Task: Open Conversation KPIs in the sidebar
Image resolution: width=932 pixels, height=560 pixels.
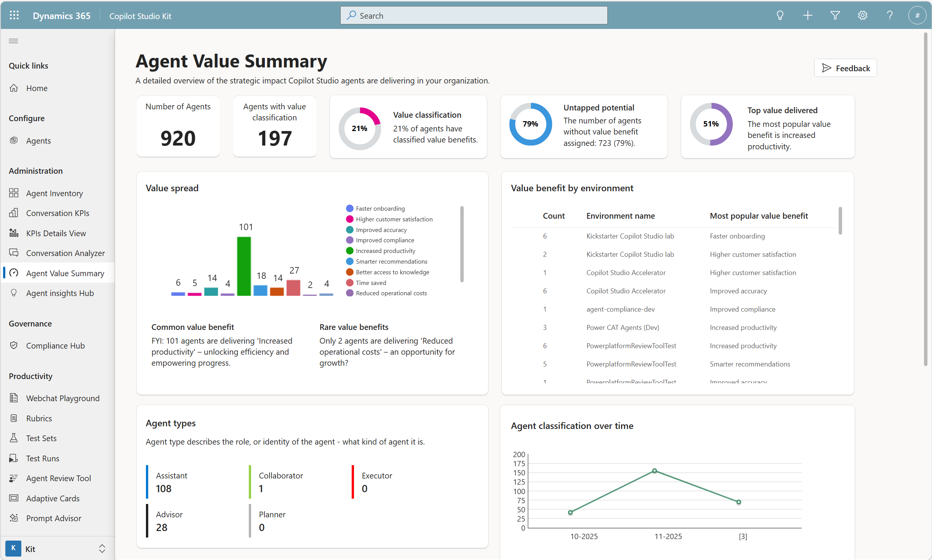Action: pos(58,213)
